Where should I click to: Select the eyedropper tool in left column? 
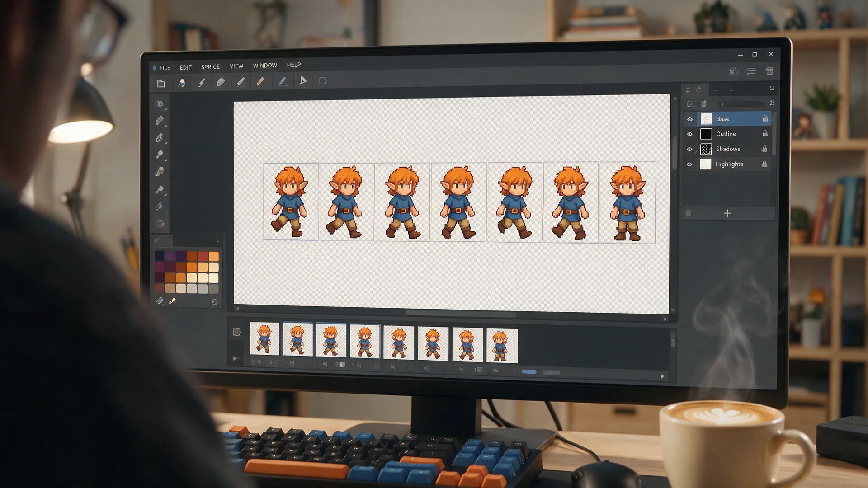point(159,155)
